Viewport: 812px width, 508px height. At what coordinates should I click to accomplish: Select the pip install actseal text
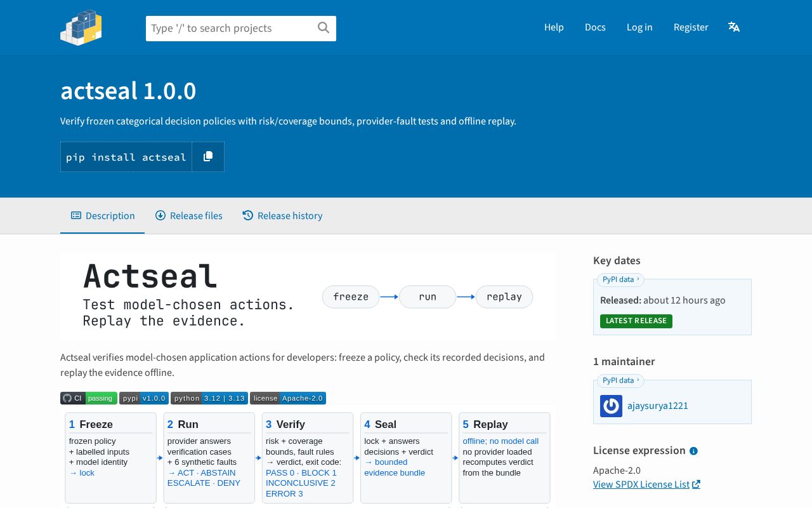click(x=126, y=157)
